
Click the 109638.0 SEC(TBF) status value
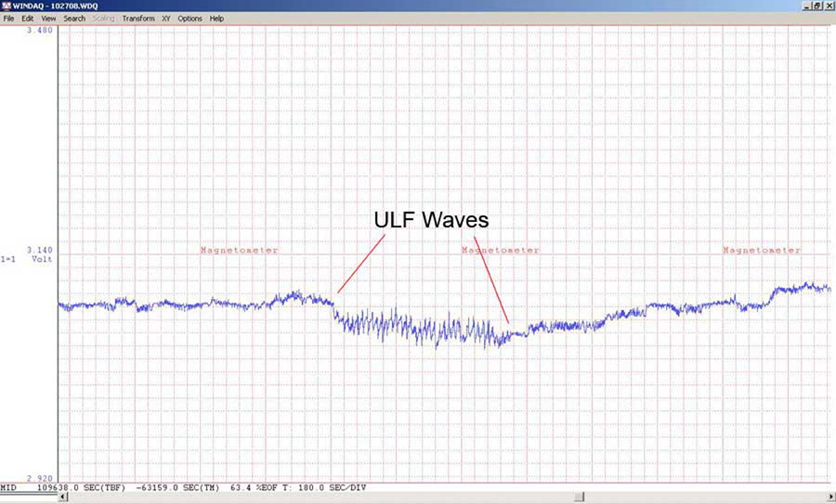point(81,487)
